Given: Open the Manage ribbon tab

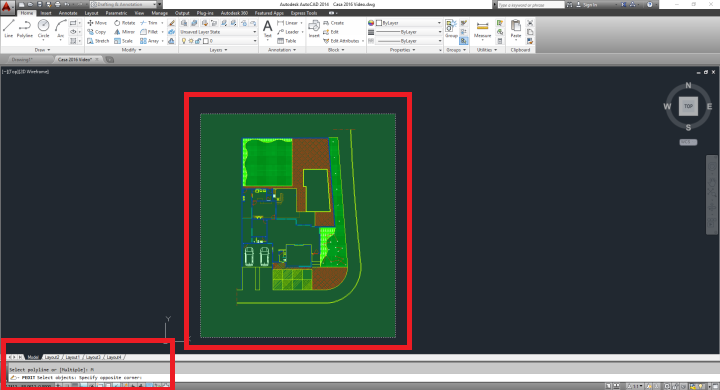Looking at the screenshot, I should tap(159, 13).
